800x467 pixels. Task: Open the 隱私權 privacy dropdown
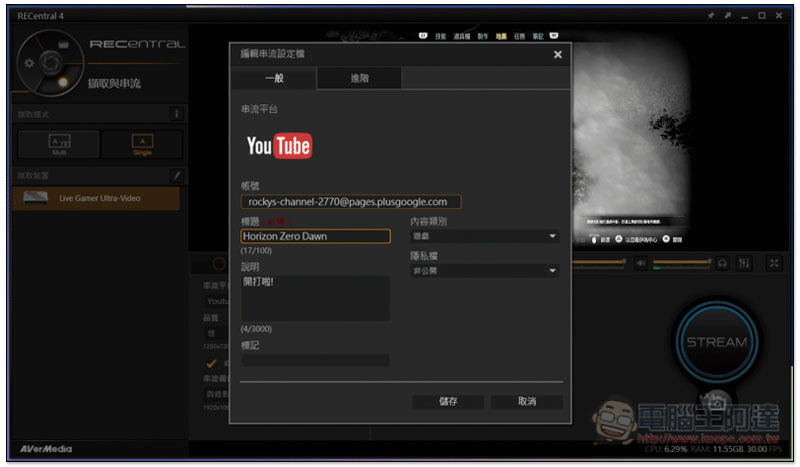[484, 271]
